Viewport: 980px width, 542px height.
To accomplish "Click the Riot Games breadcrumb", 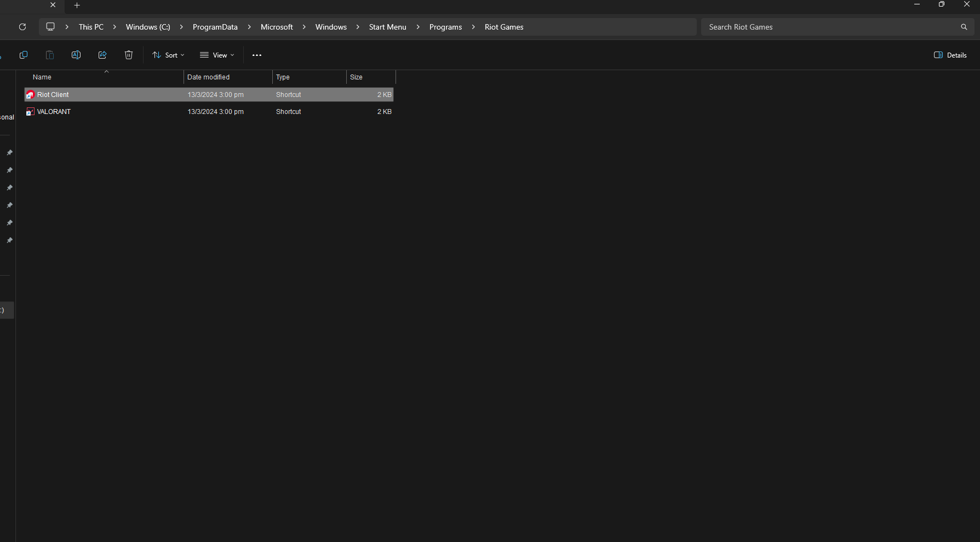I will pos(504,27).
